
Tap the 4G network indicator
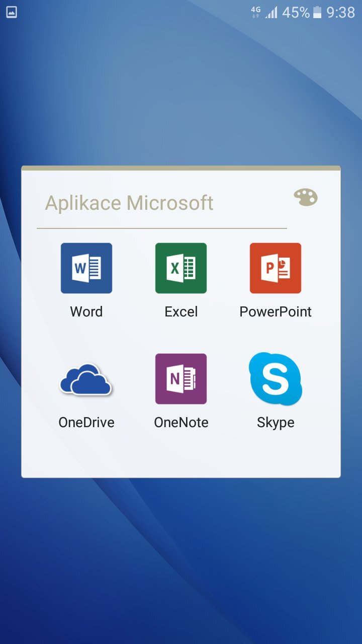pos(256,12)
